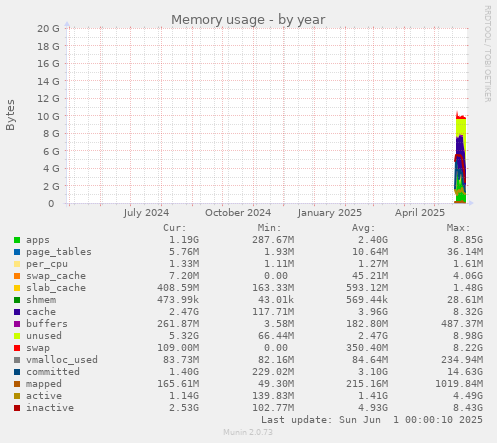Click the 'RRDTOOL / TOBI OETIKER' vertical credit text
This screenshot has width=497, height=443.
point(487,54)
